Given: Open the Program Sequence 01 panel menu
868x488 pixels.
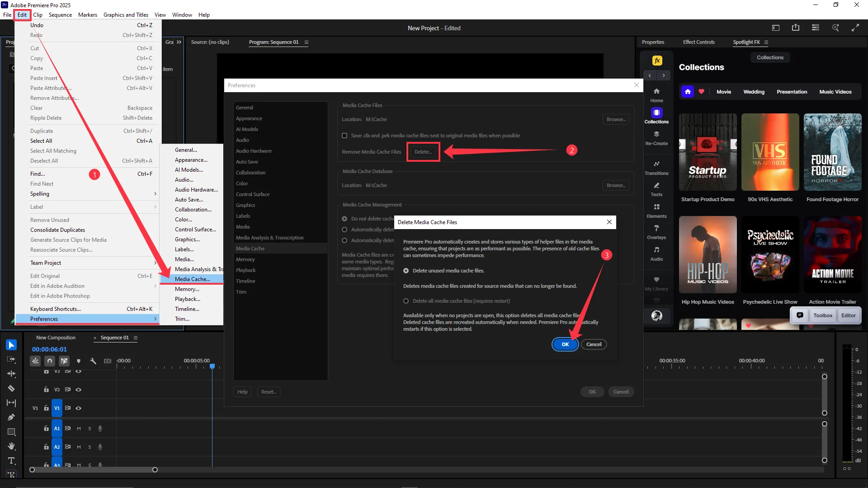Looking at the screenshot, I should [x=306, y=42].
